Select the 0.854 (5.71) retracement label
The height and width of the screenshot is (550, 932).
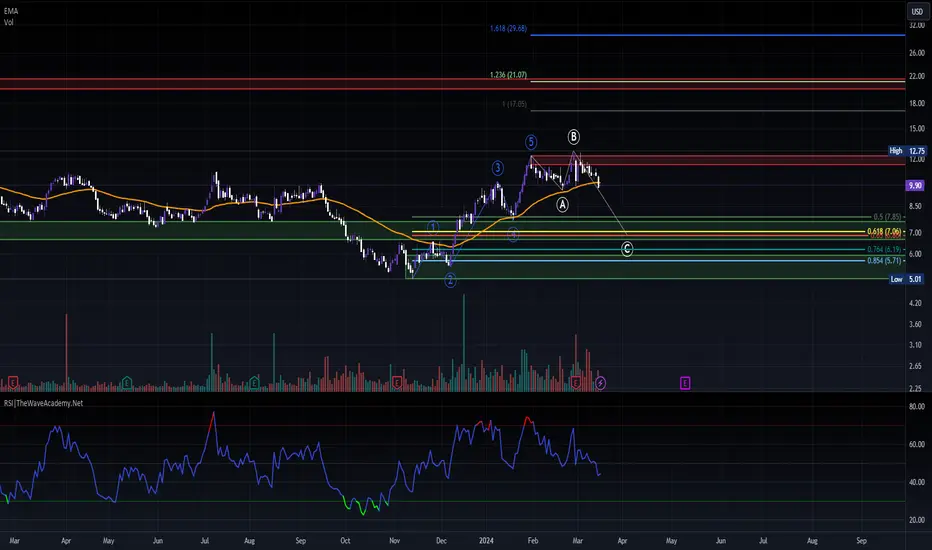(x=884, y=260)
